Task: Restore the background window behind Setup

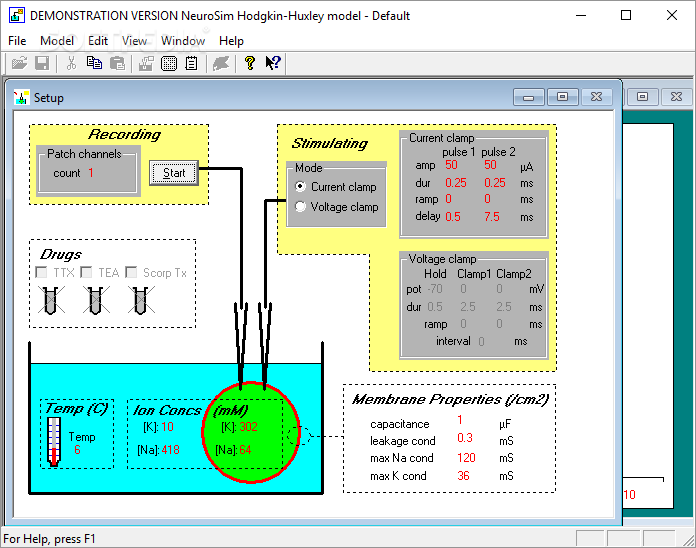Action: click(x=642, y=97)
